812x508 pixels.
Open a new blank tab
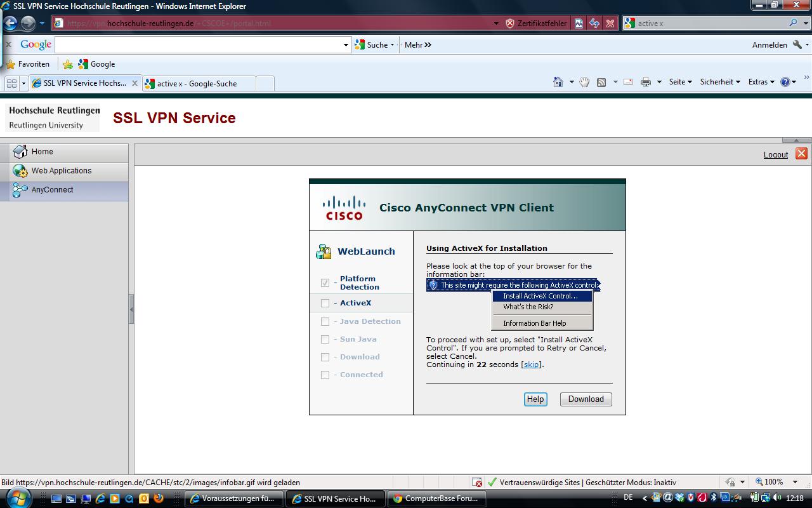click(x=265, y=83)
